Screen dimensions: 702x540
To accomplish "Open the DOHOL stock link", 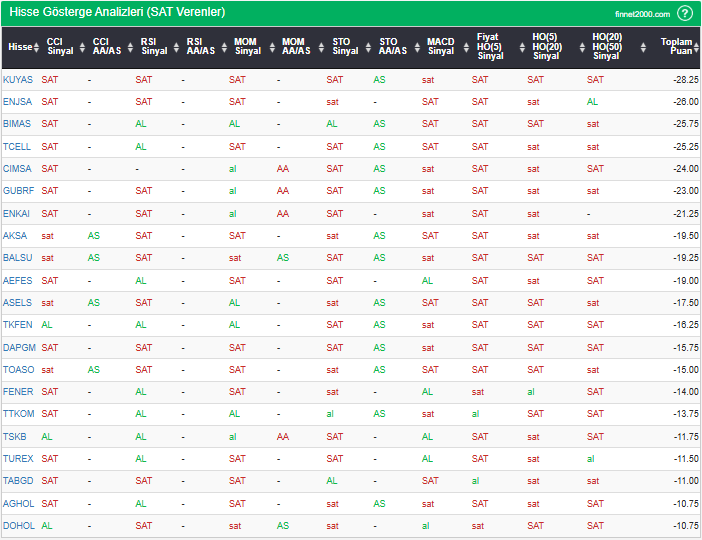I will click(18, 525).
